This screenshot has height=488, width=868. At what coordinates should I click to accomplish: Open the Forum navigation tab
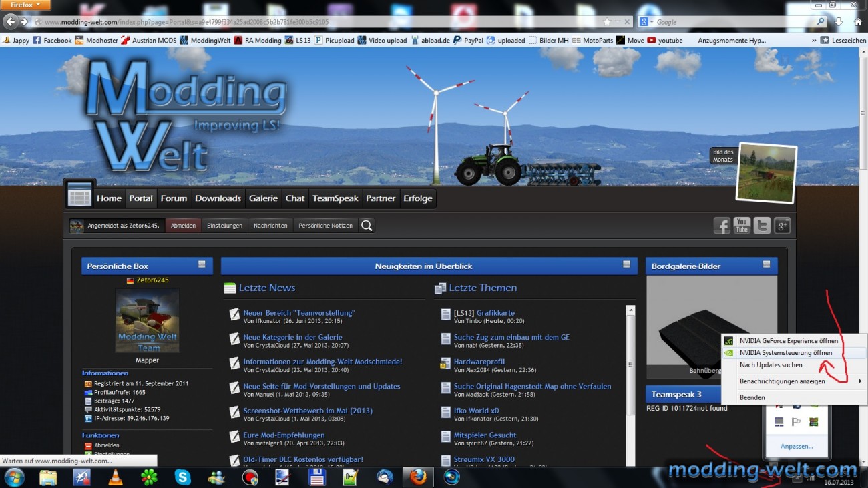point(174,198)
